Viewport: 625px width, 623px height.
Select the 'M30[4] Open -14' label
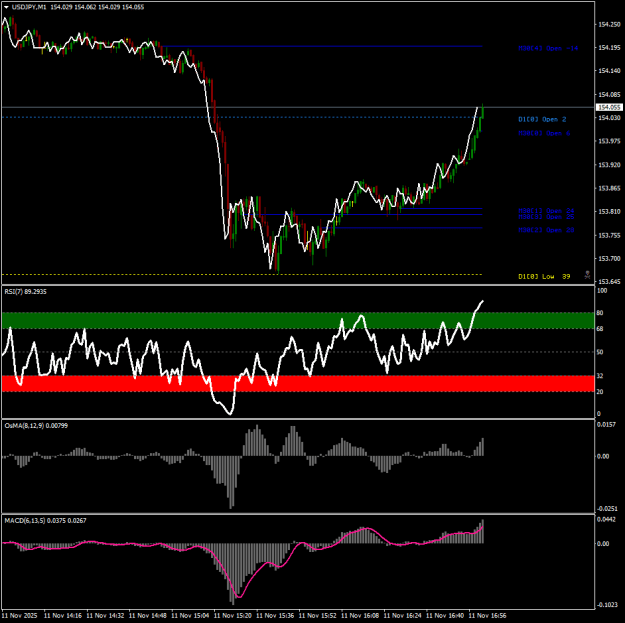548,48
